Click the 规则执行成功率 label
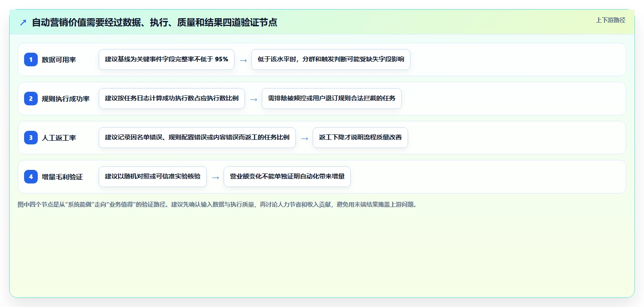 point(65,99)
